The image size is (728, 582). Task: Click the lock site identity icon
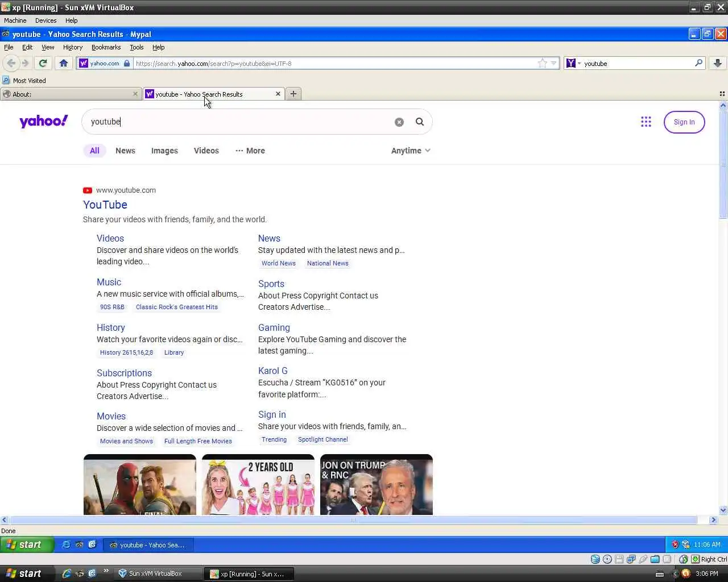point(127,63)
